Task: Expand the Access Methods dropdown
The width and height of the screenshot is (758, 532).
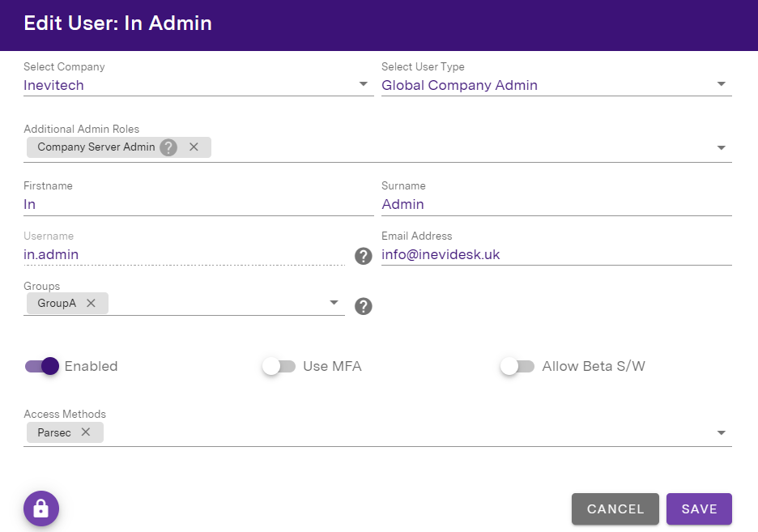Action: 722,432
